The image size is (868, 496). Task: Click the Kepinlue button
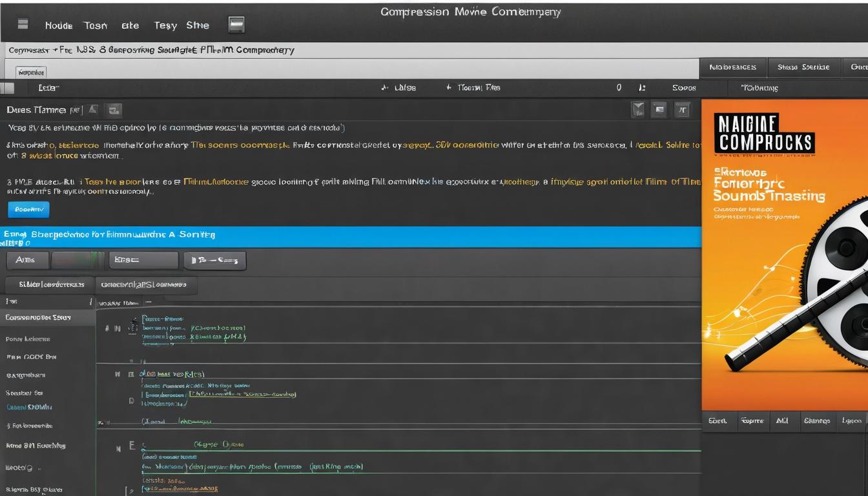pyautogui.click(x=31, y=73)
